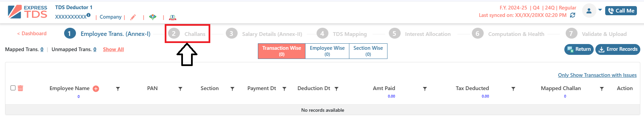Viewport: 644px width, 128px height.
Task: Switch to the Section Wise tab
Action: [368, 51]
